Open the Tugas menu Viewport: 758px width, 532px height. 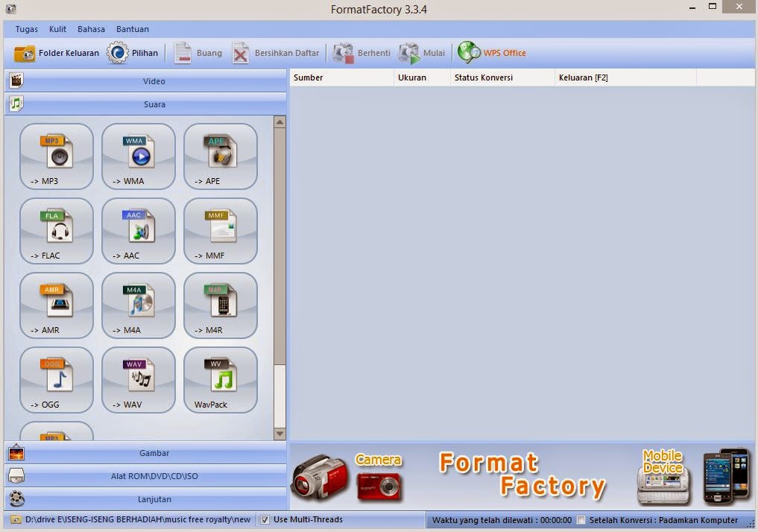click(27, 29)
